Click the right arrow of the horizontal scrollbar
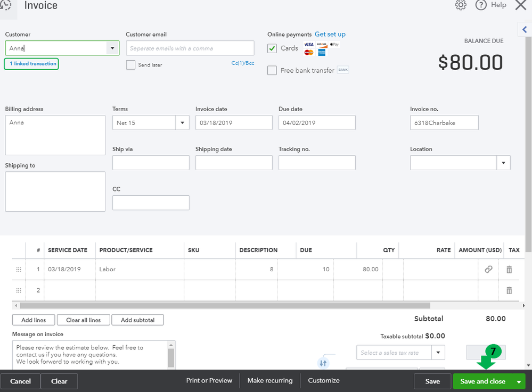 coord(523,306)
